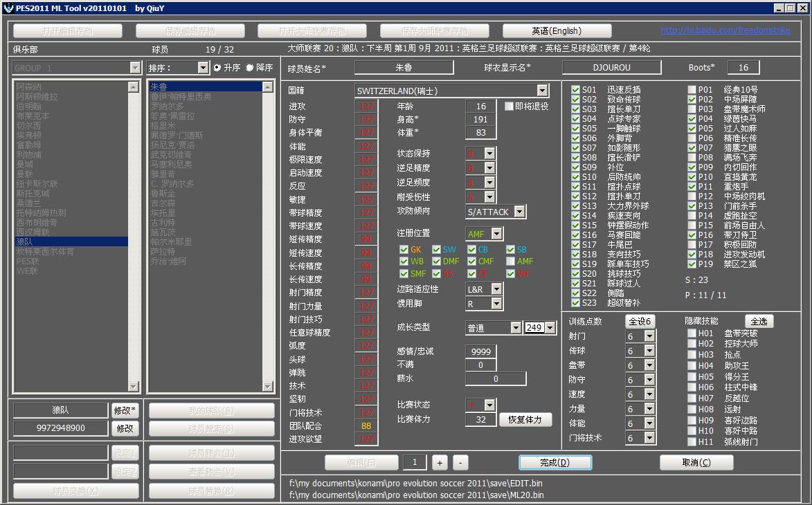This screenshot has height=505, width=812.
Task: Click the 完成(D) finish button
Action: [x=555, y=462]
